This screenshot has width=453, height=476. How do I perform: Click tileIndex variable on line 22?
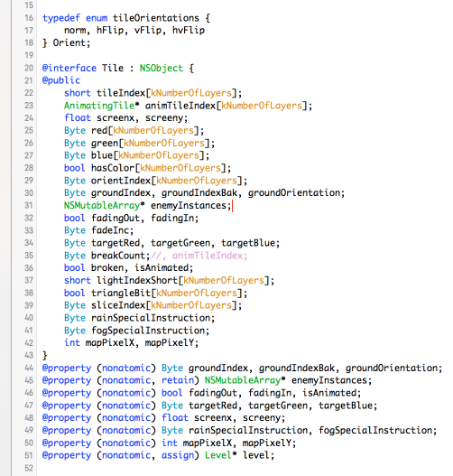point(121,93)
